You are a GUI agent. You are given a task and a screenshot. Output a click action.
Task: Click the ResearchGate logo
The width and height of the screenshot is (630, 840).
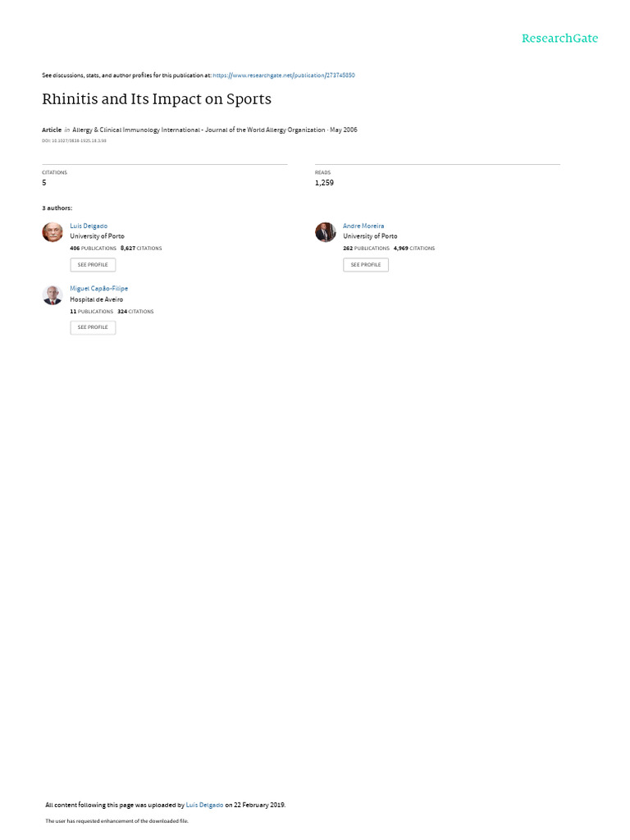click(x=559, y=38)
